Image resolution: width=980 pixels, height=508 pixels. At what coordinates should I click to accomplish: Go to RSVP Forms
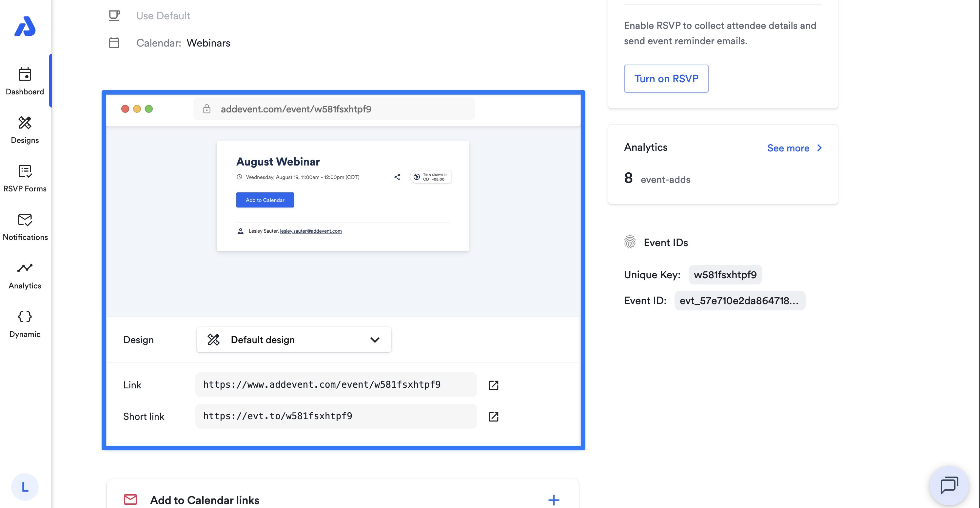(25, 178)
